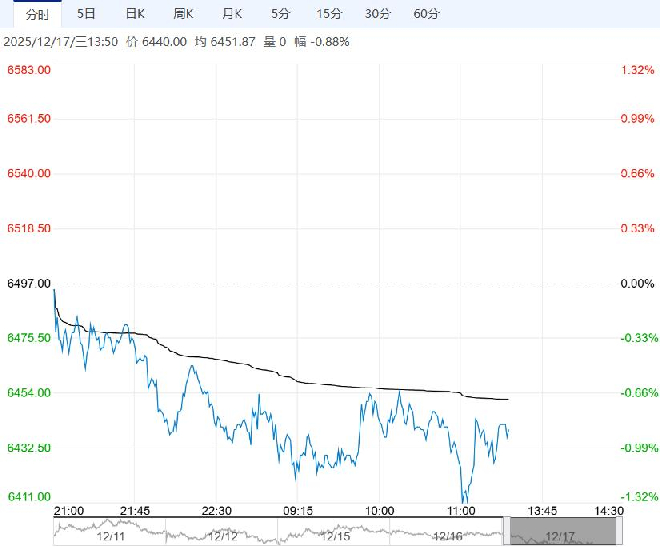The height and width of the screenshot is (547, 660).
Task: Click the 12/15 segment of the mini chart
Action: click(x=333, y=536)
